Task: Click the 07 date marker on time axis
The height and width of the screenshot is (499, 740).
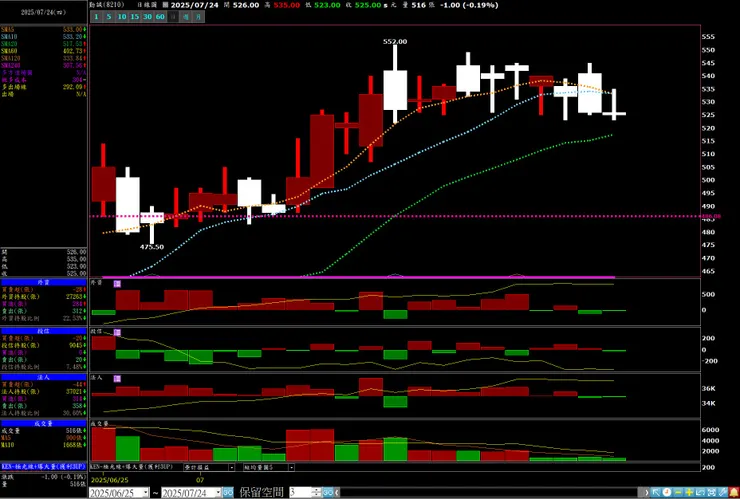Action: [200, 480]
